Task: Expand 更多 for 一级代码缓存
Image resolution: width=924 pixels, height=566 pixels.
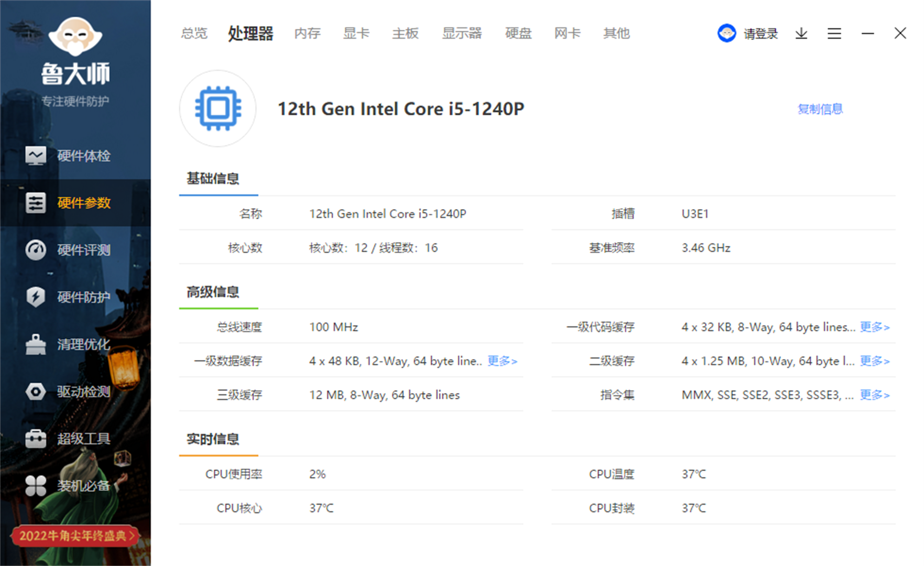Action: click(x=875, y=327)
